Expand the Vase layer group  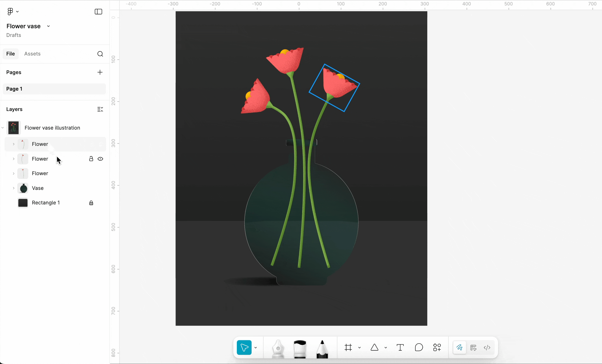[x=13, y=188]
